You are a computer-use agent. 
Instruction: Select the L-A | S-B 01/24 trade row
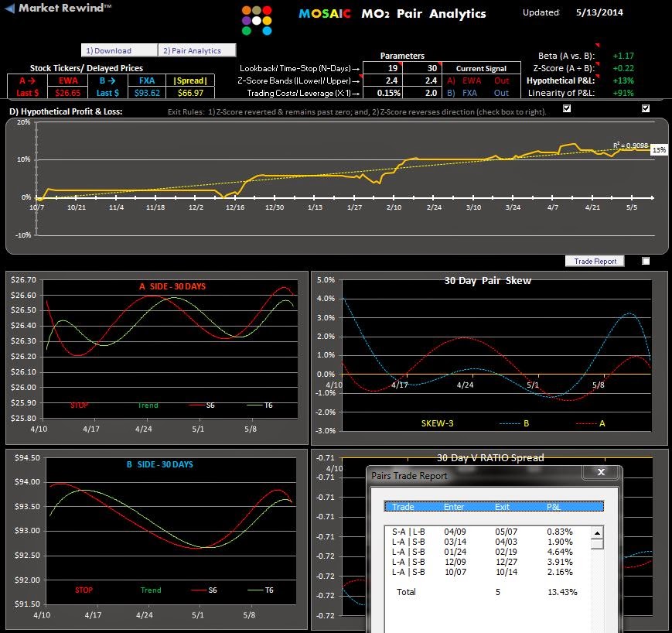pyautogui.click(x=487, y=552)
